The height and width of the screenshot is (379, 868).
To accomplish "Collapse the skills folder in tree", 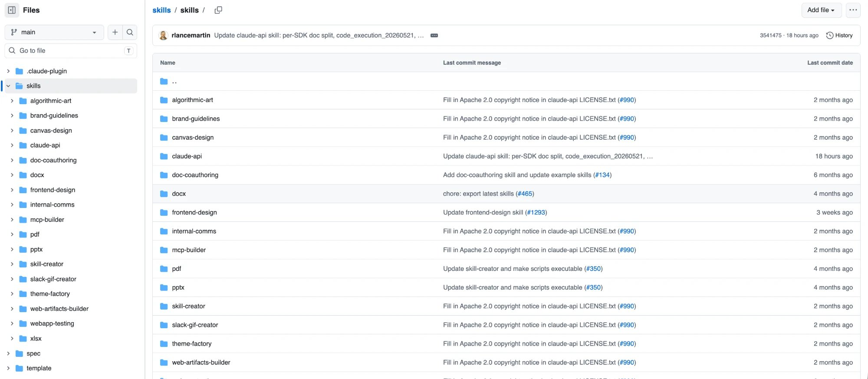I will coord(8,86).
